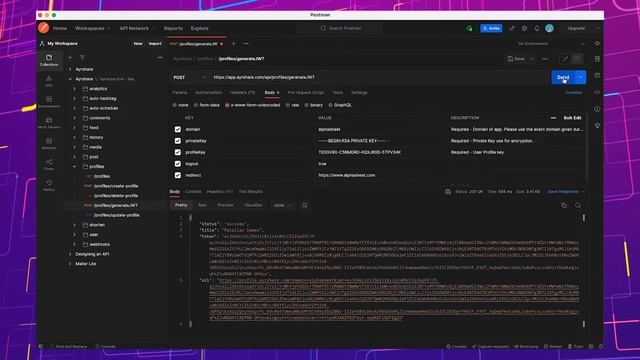Open the History sidebar panel
Viewport: 640px width, 360px height.
[49, 185]
